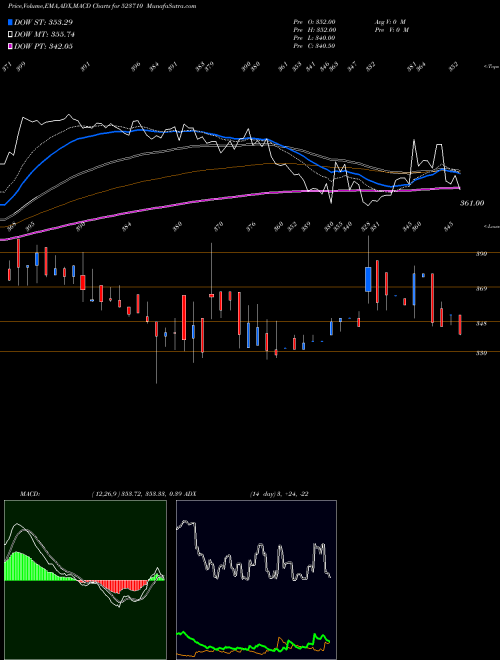500x660 pixels.
Task: Click the ManafaSutra.com chart title
Action: [102, 6]
